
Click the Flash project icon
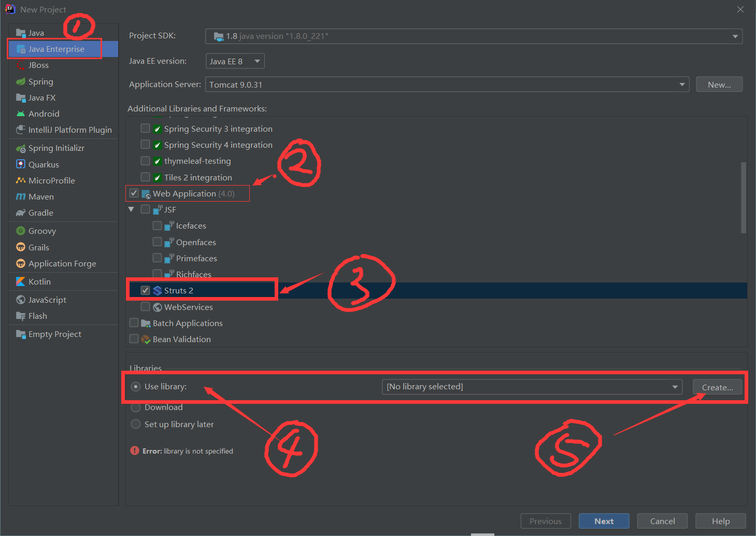[21, 316]
